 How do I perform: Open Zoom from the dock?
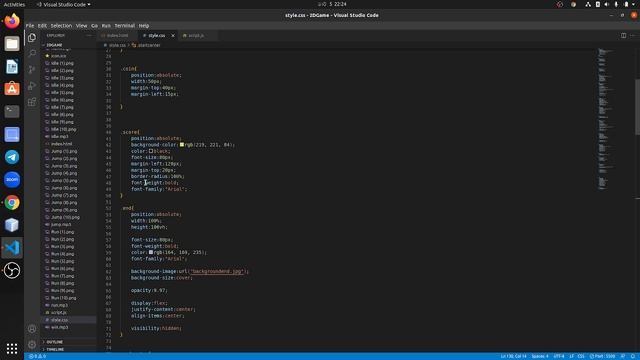click(x=12, y=180)
